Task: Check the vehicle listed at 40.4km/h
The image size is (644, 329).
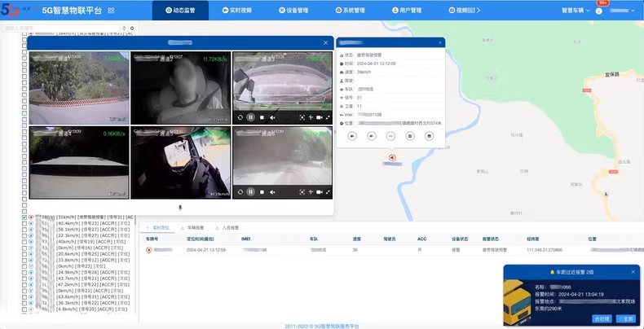Action: [x=24, y=223]
